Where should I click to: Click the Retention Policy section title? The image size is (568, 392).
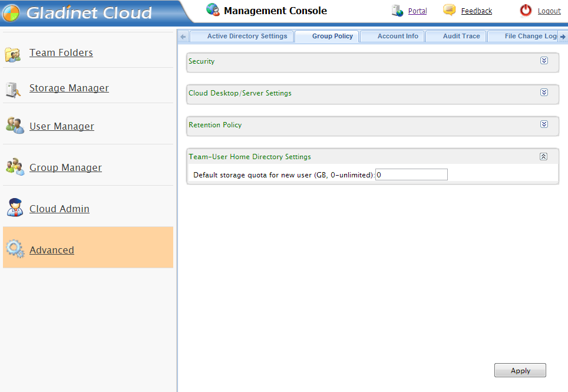215,125
